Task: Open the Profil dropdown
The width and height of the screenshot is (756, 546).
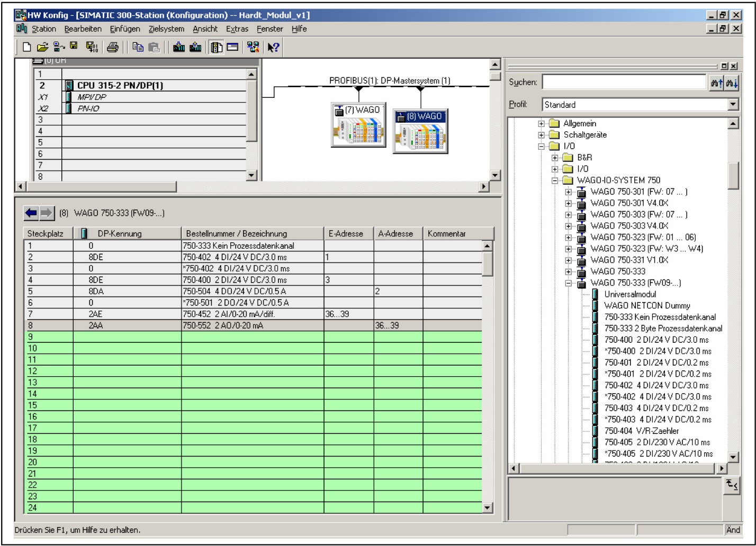Action: click(733, 105)
